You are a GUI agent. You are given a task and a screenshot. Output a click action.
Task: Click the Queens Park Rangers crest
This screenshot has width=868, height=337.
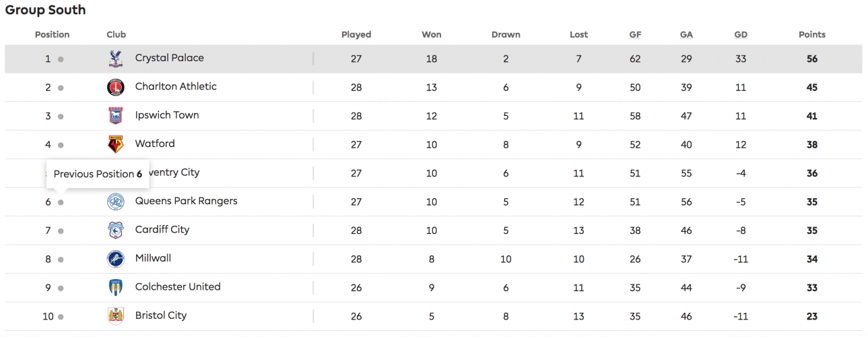tap(116, 202)
